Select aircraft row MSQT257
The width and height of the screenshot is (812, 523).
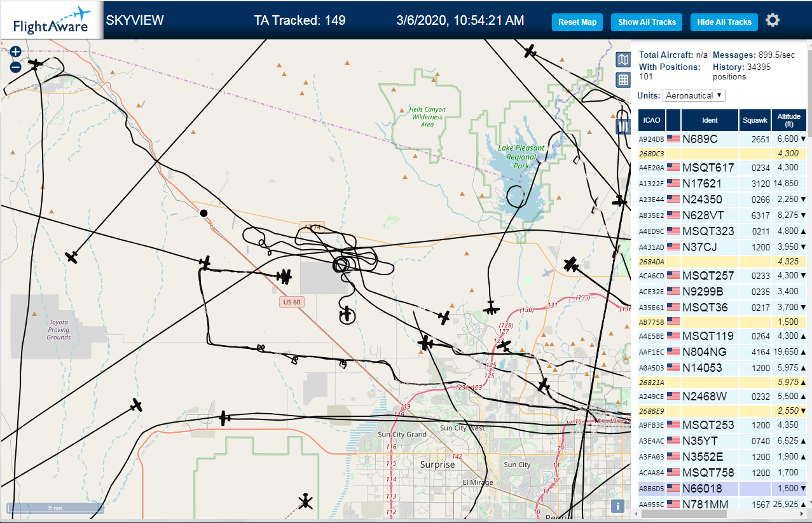[x=722, y=276]
